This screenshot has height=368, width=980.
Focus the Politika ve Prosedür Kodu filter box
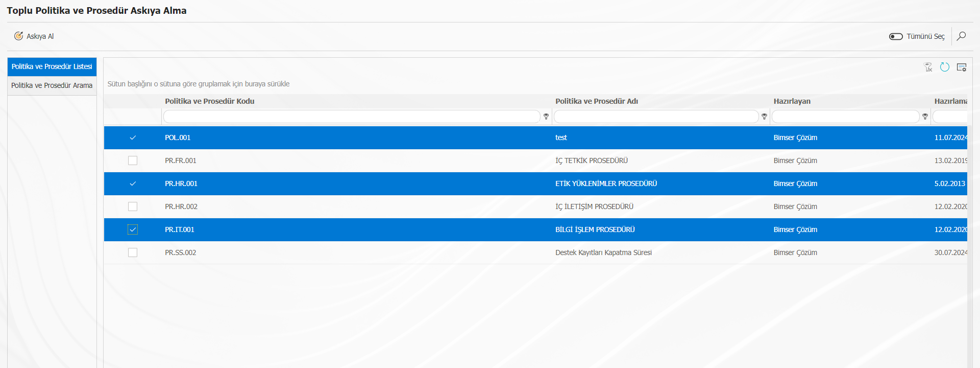coord(352,117)
